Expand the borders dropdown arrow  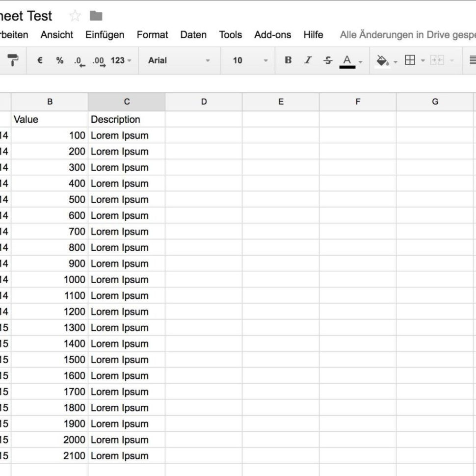coord(423,60)
